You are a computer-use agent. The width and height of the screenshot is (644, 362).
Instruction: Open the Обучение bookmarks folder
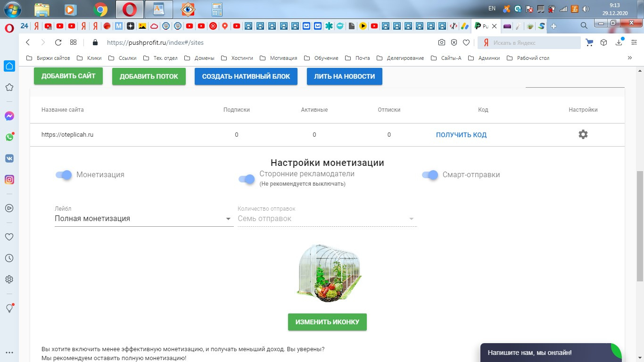(321, 58)
